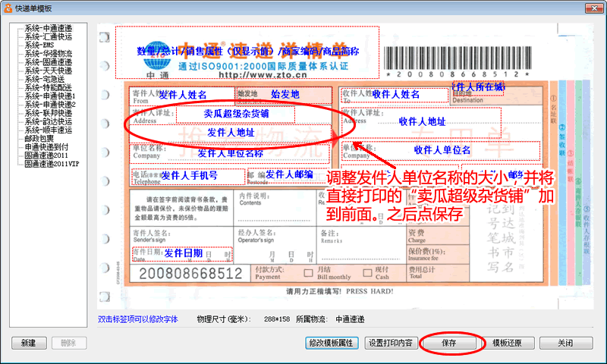Select the 始发地 label field

(285, 94)
